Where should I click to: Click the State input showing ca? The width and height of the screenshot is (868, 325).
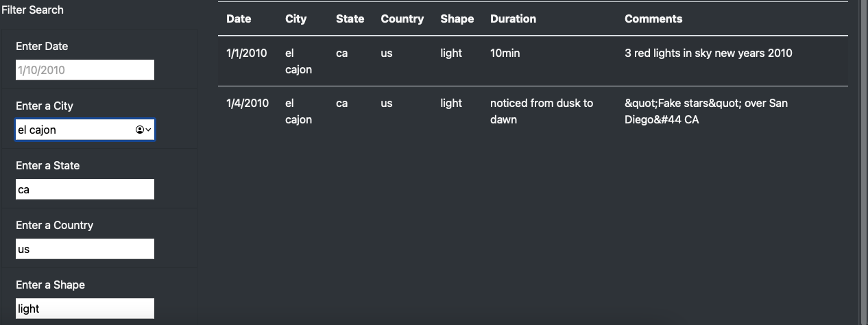(x=84, y=189)
